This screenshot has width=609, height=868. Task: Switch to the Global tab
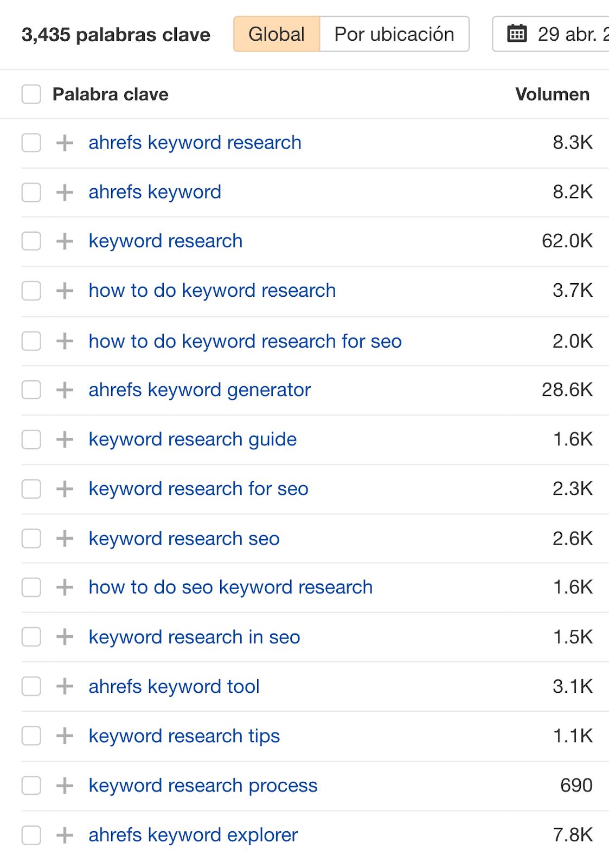(x=277, y=34)
